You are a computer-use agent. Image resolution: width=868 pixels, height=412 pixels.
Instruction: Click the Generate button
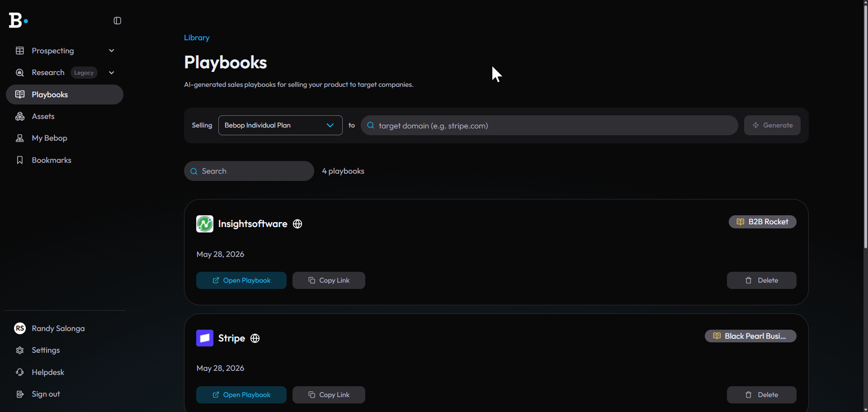point(772,125)
